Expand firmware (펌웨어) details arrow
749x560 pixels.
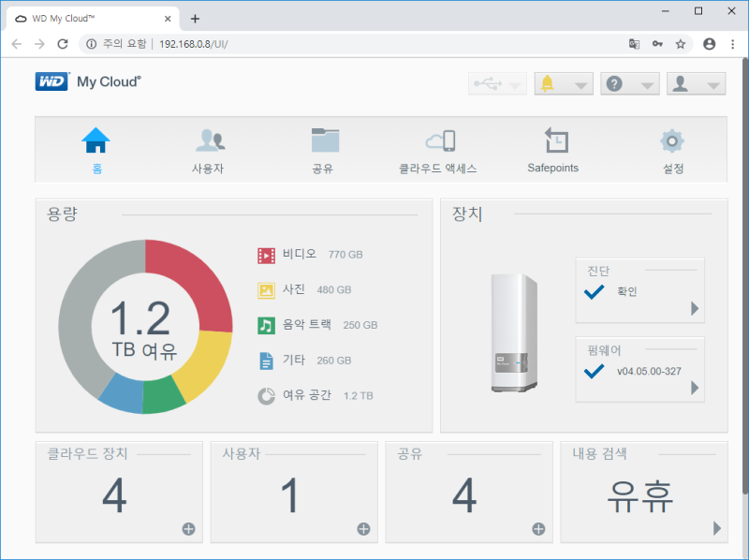click(695, 388)
